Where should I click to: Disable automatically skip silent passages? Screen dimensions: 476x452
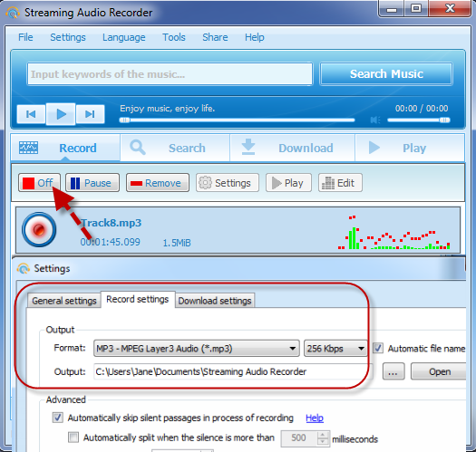[x=58, y=418]
